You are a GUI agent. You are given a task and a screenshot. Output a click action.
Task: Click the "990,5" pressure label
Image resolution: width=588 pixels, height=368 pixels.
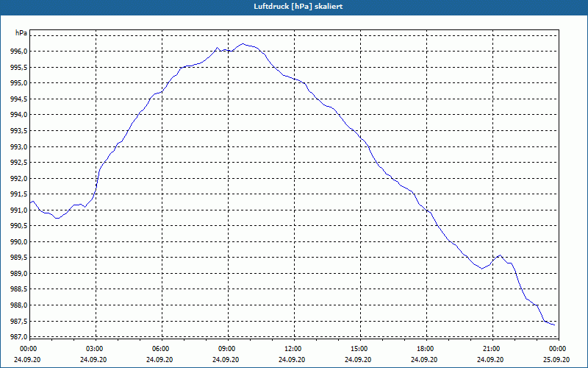[x=21, y=226]
